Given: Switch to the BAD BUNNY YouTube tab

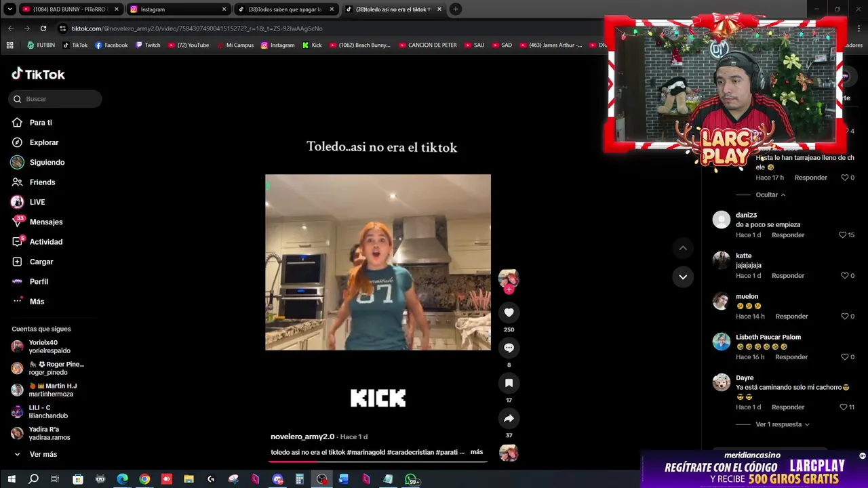Looking at the screenshot, I should tap(71, 9).
